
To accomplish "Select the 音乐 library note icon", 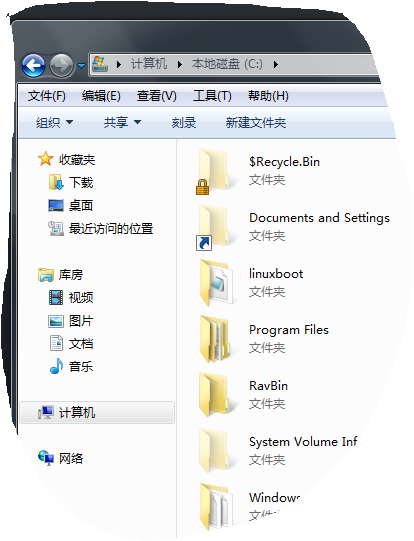I will pyautogui.click(x=56, y=366).
